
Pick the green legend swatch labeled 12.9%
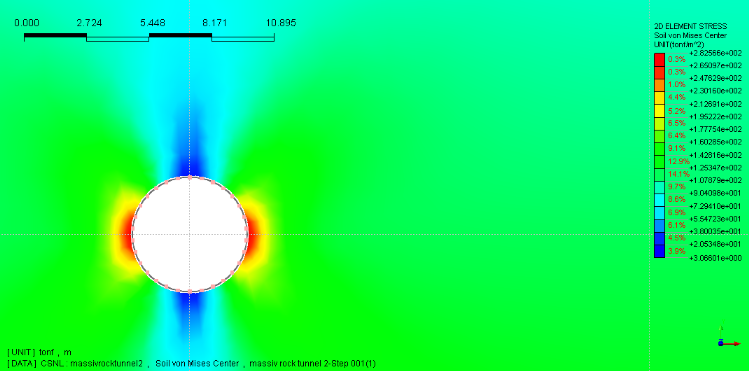pyautogui.click(x=659, y=161)
